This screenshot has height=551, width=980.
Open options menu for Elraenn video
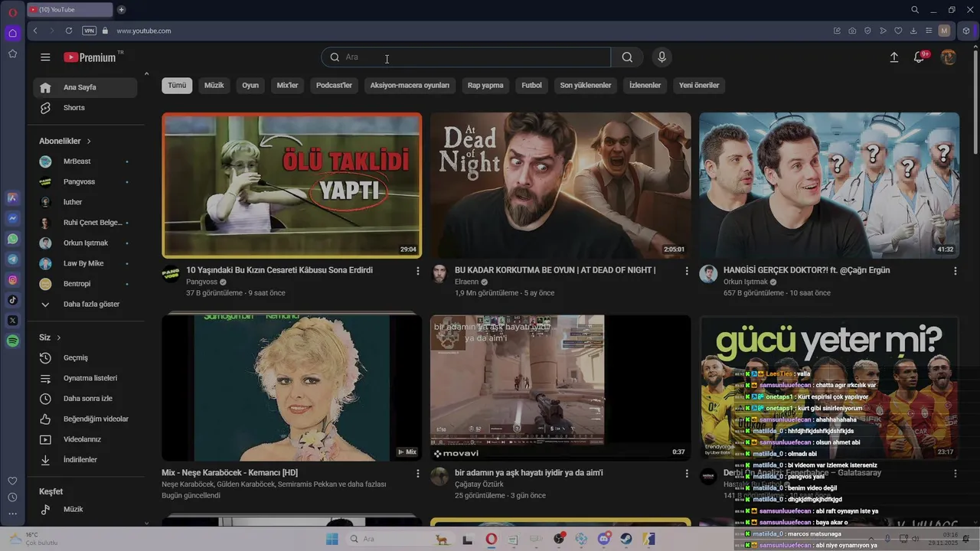click(x=686, y=271)
